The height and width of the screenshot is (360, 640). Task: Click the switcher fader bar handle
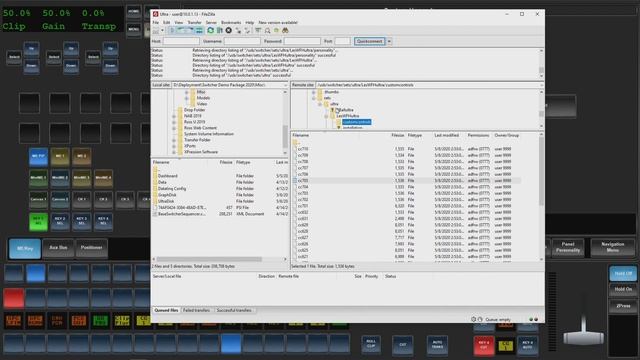[x=584, y=337]
